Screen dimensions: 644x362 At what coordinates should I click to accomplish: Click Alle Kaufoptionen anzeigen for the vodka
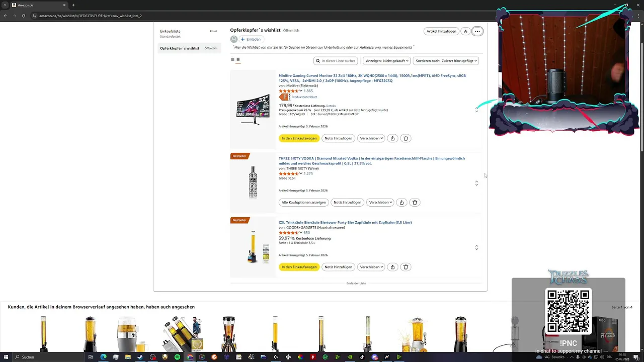pos(303,203)
